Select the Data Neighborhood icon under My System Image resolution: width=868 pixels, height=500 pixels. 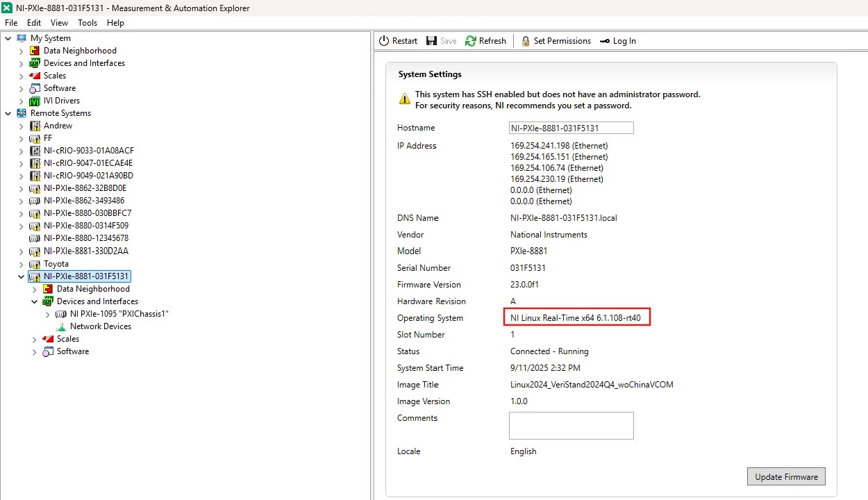point(35,51)
